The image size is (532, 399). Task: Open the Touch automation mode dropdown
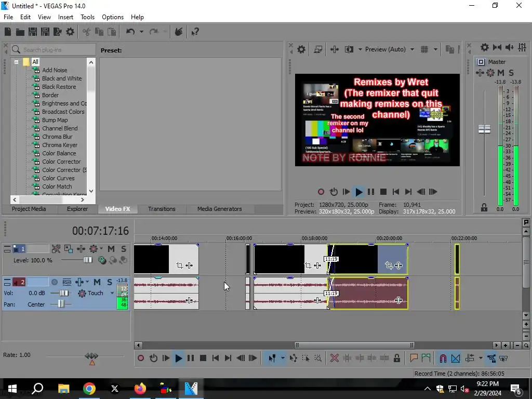pos(112,293)
